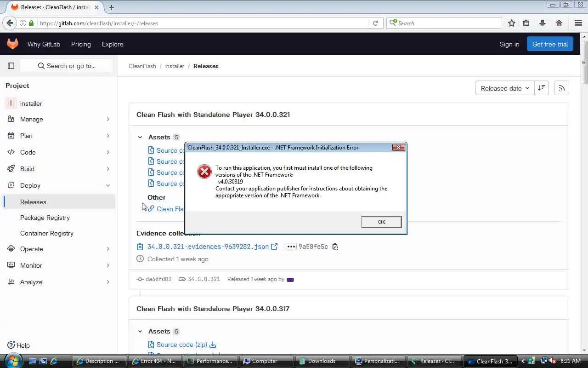Open the Clean Flash 34.0.0.317 release title

point(213,309)
